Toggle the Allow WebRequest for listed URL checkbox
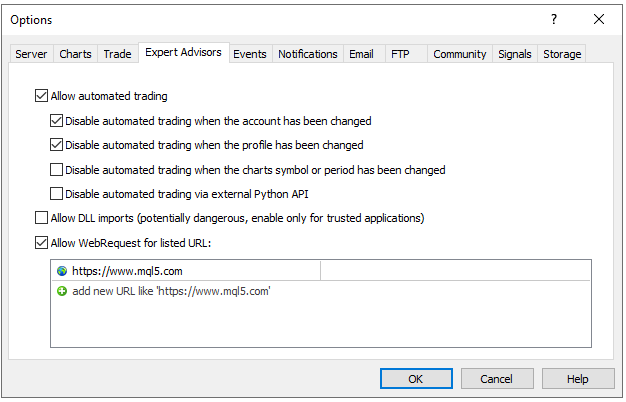Image resolution: width=626 pixels, height=402 pixels. point(41,242)
